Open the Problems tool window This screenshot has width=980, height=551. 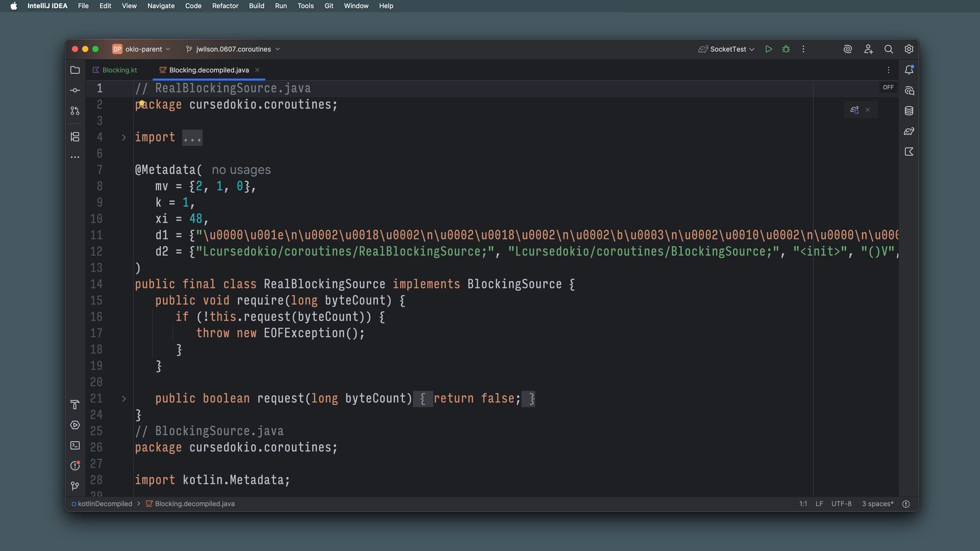point(75,465)
